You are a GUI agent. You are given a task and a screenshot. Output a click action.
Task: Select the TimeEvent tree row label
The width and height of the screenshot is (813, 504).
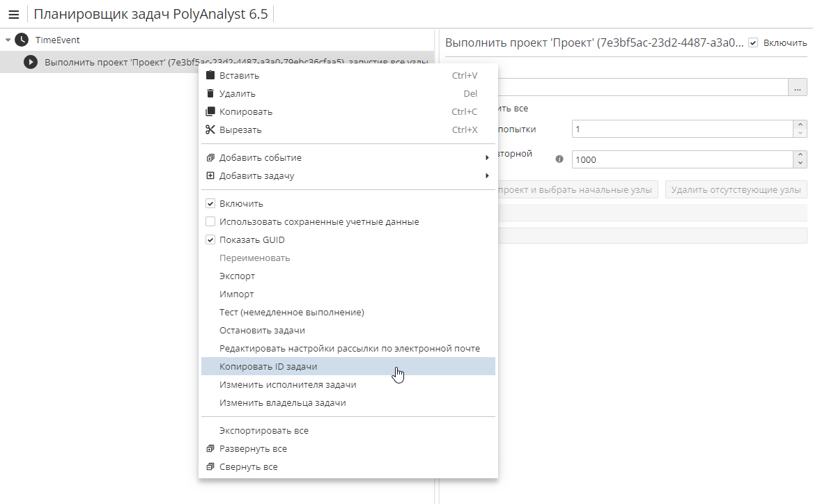tap(58, 40)
